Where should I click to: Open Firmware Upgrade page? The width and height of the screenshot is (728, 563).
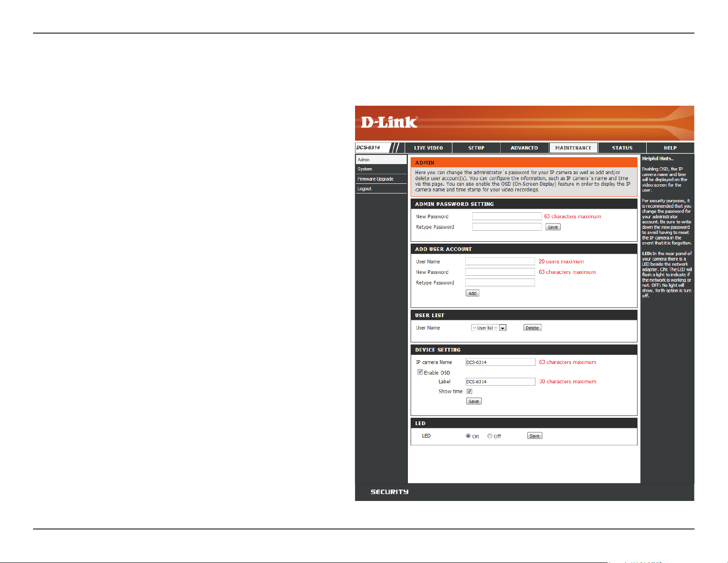click(381, 179)
